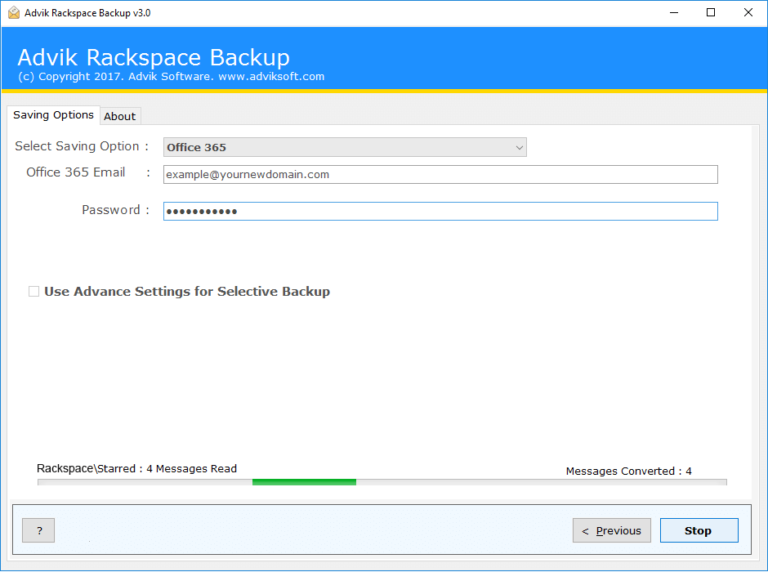Click the Messages Converted counter text
The height and width of the screenshot is (572, 768).
(x=629, y=471)
